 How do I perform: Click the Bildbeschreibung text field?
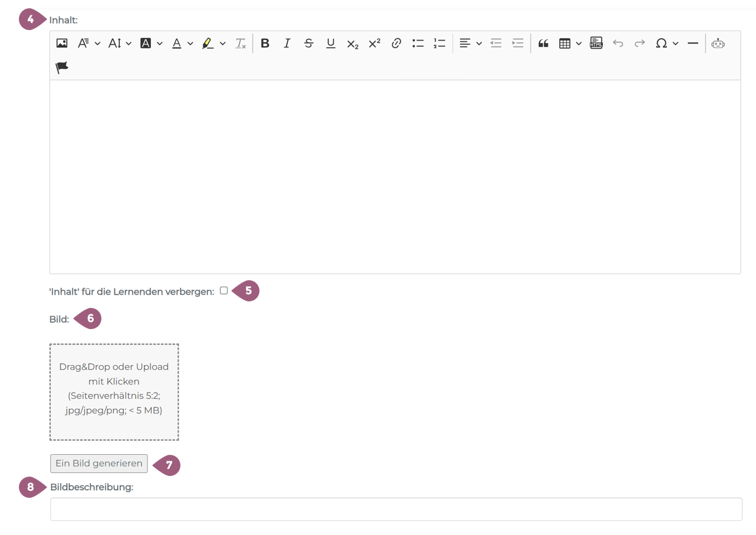[x=396, y=509]
